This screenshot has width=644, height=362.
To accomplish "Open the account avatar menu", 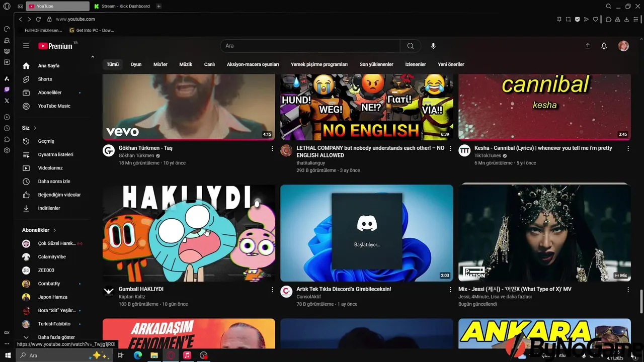I will (x=623, y=46).
